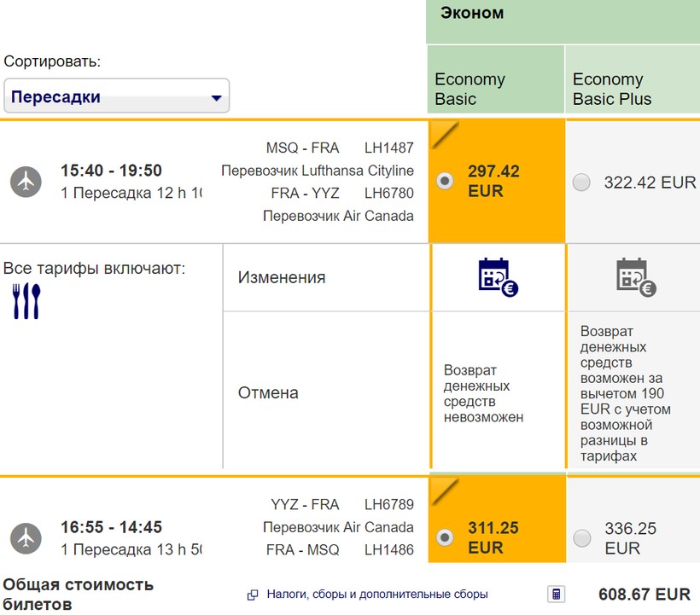
Task: Click the blue rebooking calendar icon
Action: 498,277
